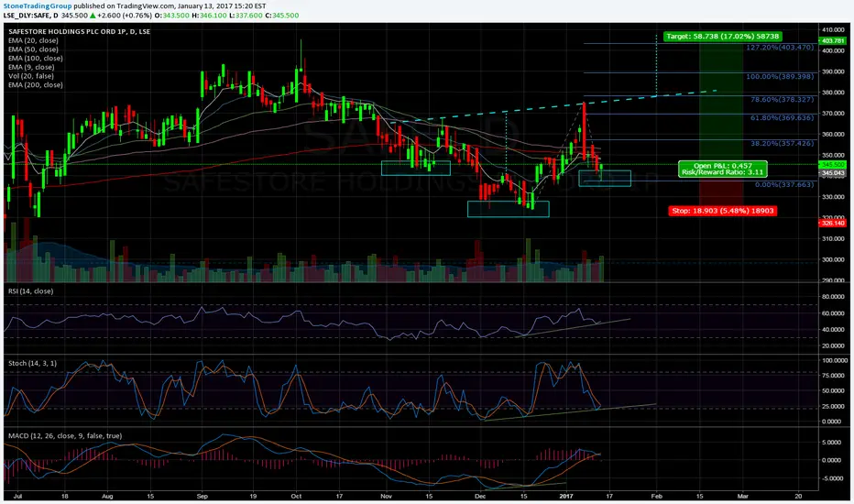Select the SAFESTORE HOLDINGS PLC chart title

coord(79,31)
